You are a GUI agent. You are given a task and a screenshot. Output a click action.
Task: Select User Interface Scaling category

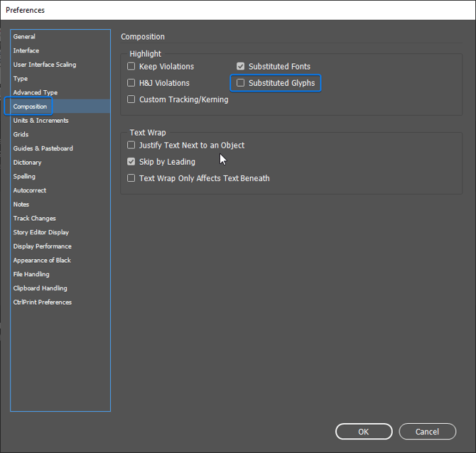pyautogui.click(x=44, y=65)
